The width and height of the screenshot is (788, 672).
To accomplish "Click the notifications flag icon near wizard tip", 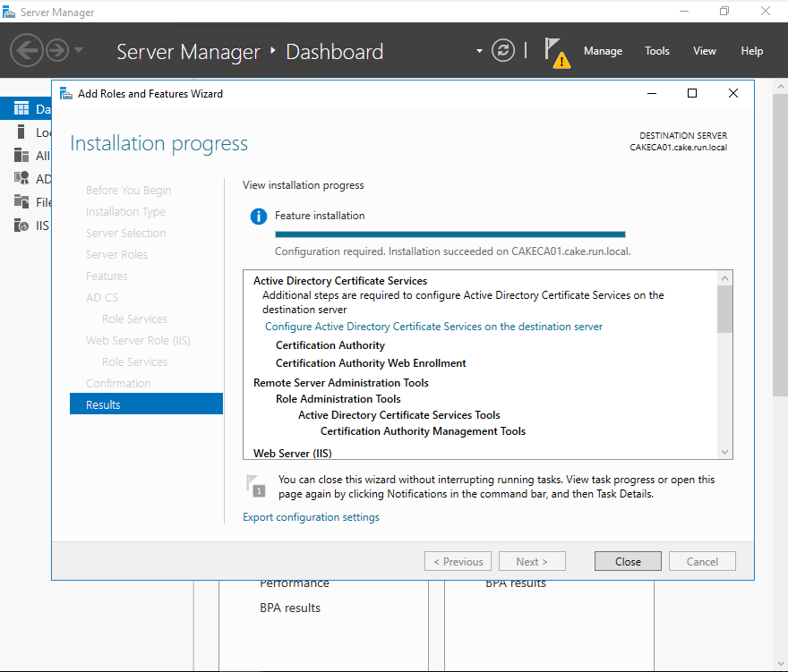I will [256, 486].
